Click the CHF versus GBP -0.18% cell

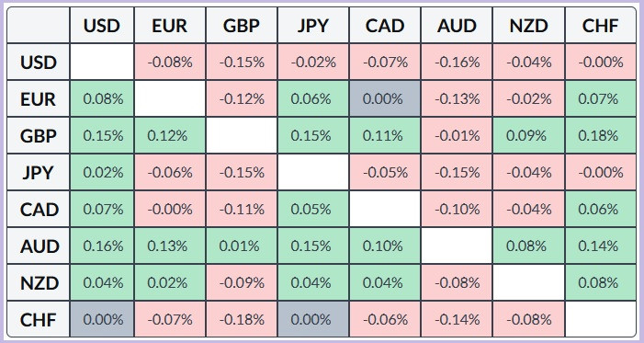click(242, 319)
